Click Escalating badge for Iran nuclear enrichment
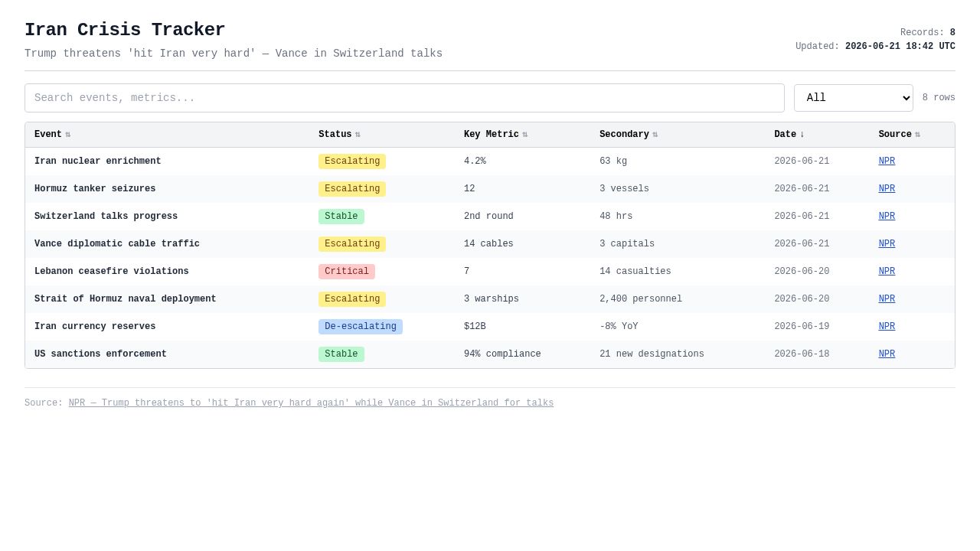 tap(352, 161)
